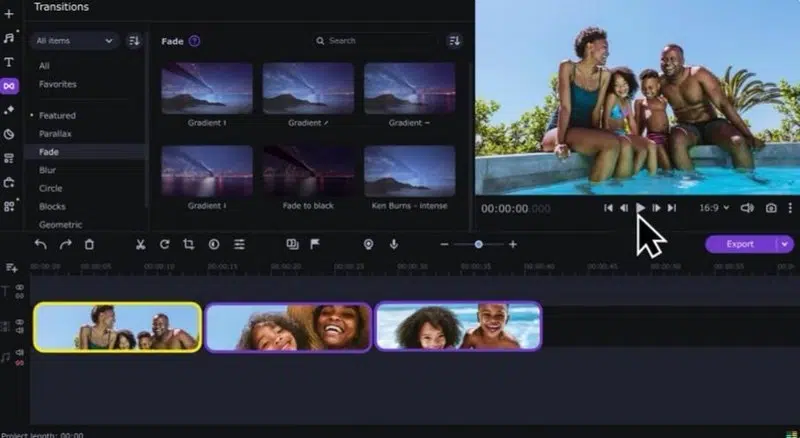
Task: Open the Export options dropdown arrow
Action: 785,244
